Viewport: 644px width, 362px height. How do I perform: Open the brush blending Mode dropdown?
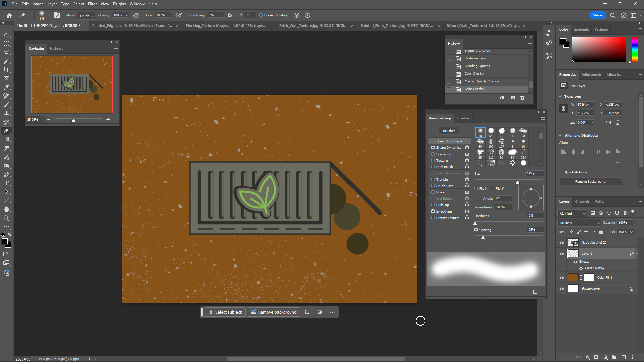(x=86, y=15)
